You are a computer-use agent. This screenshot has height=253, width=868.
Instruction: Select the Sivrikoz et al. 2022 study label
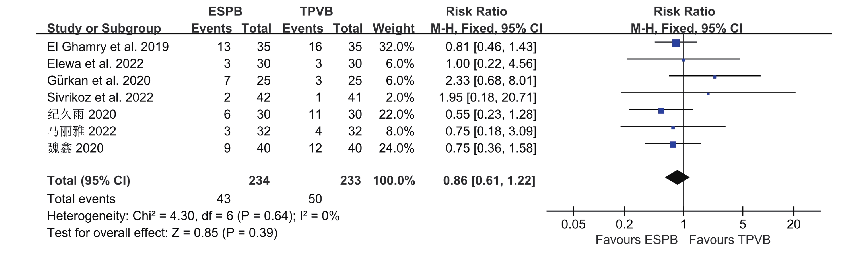[x=100, y=97]
